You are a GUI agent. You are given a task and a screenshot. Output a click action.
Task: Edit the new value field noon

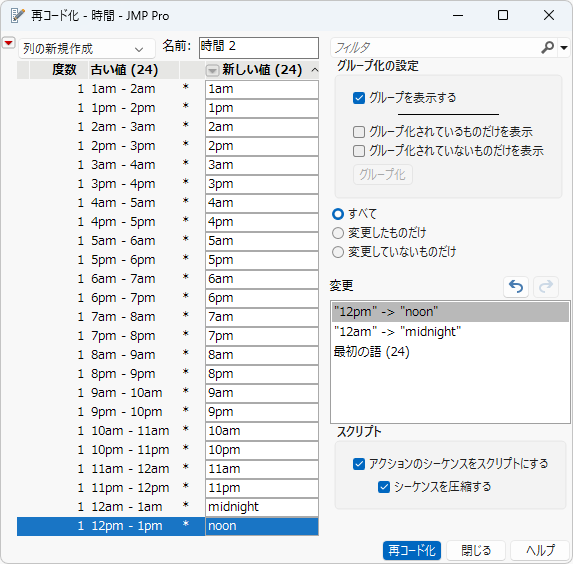pos(262,526)
